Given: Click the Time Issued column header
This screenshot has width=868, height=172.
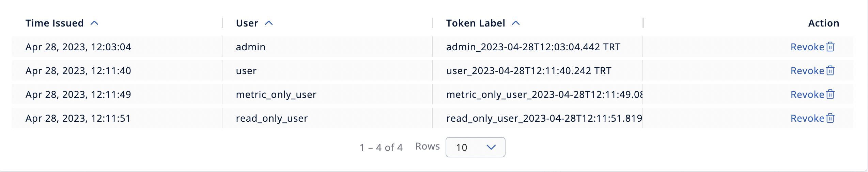Looking at the screenshot, I should click(55, 23).
